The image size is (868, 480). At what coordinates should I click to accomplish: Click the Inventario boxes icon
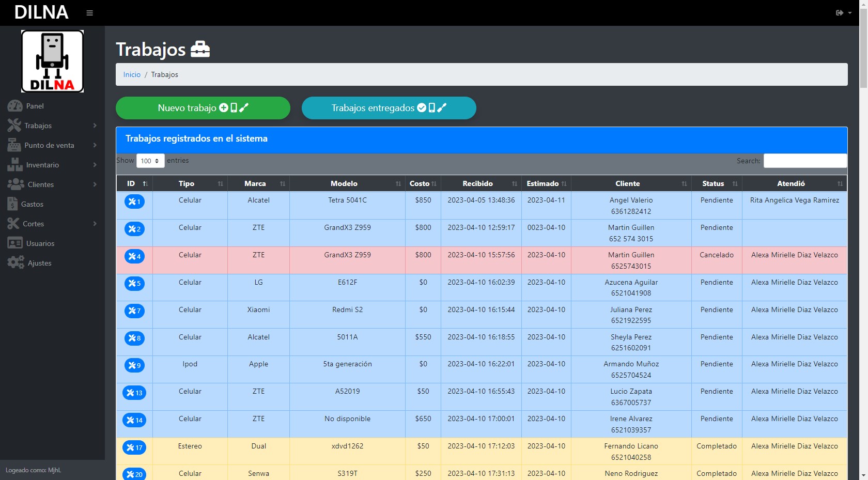tap(15, 165)
